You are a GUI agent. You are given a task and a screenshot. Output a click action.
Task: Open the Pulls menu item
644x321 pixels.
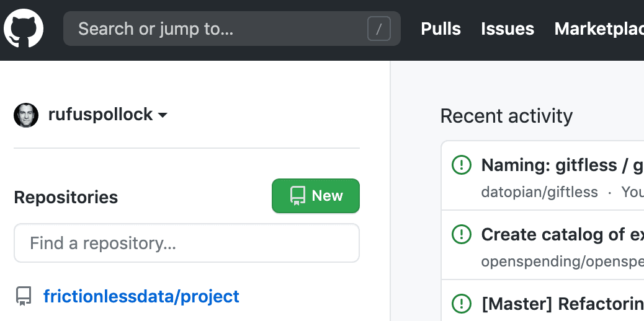click(441, 29)
